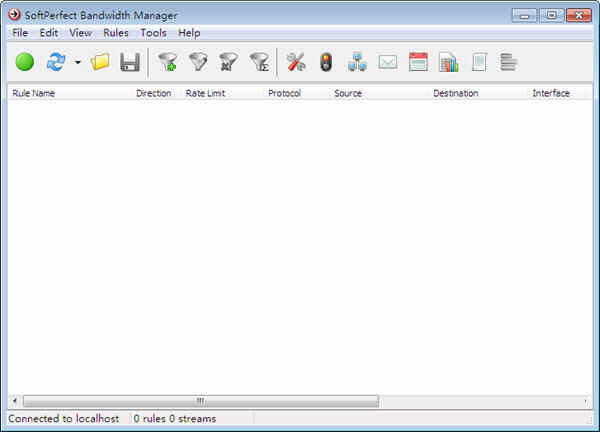This screenshot has height=432, width=600.
Task: Click the green connection status circle icon
Action: pos(25,62)
